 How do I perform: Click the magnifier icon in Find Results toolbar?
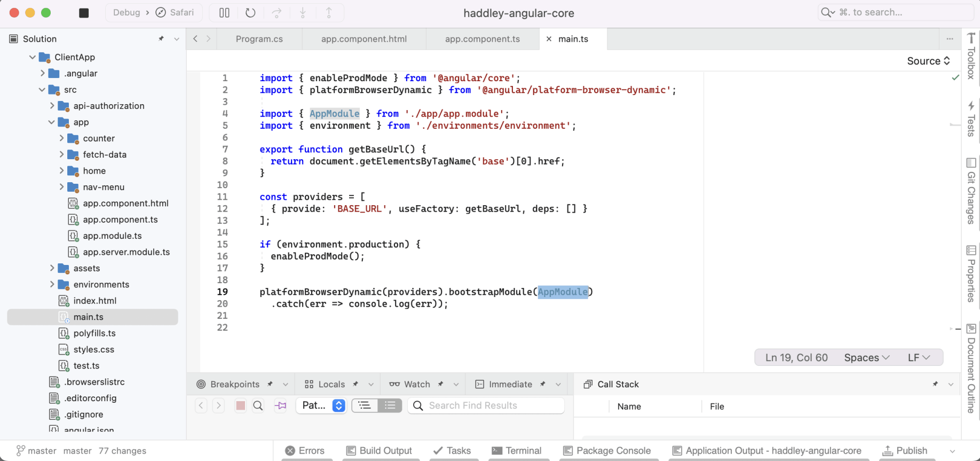[258, 405]
